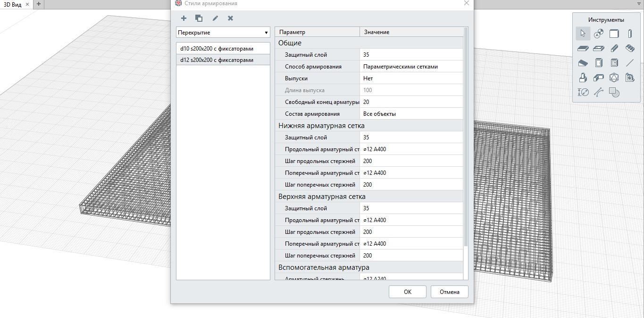
Task: Change Выпуски value Нет
Action: (411, 78)
